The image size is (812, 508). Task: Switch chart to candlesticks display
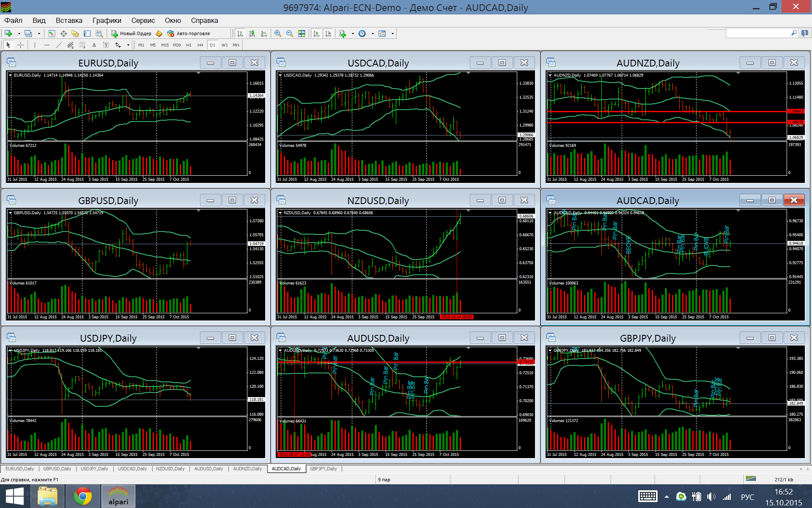[252, 33]
